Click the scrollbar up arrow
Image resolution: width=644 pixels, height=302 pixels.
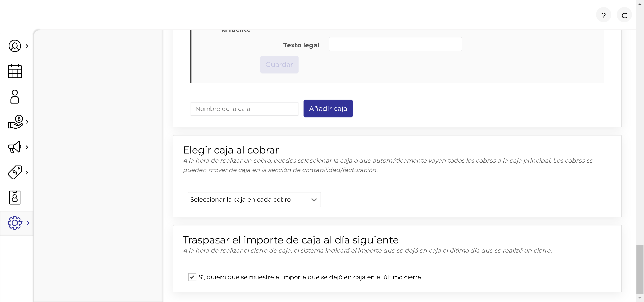pyautogui.click(x=640, y=4)
